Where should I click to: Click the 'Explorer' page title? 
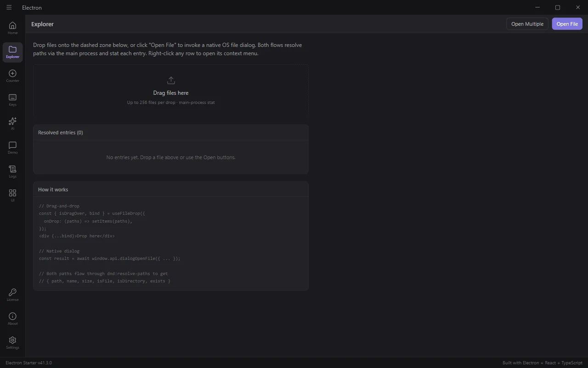(x=42, y=24)
